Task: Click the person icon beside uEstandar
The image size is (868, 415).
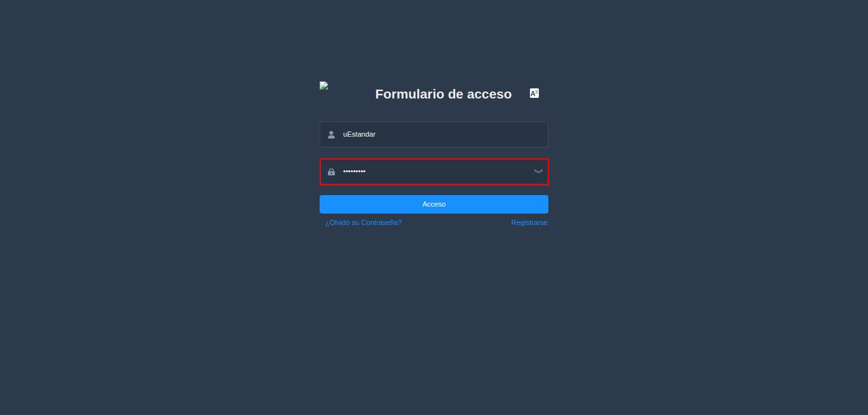Action: click(x=331, y=135)
